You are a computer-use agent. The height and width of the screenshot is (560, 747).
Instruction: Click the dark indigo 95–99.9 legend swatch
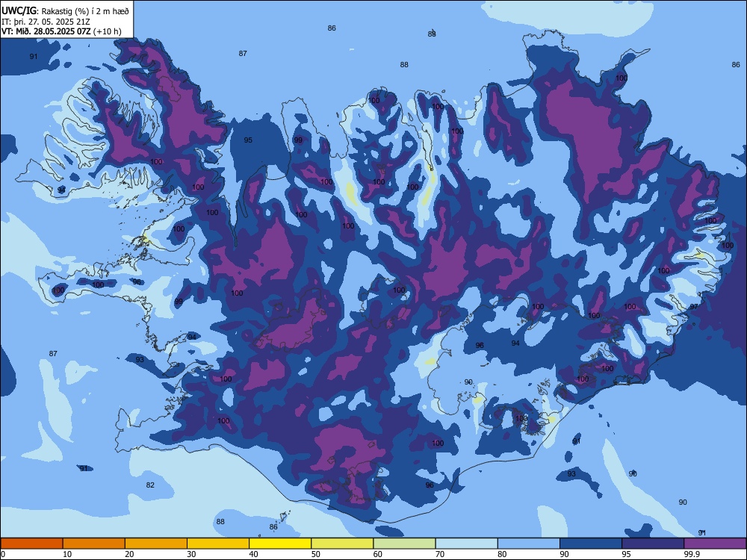653,544
